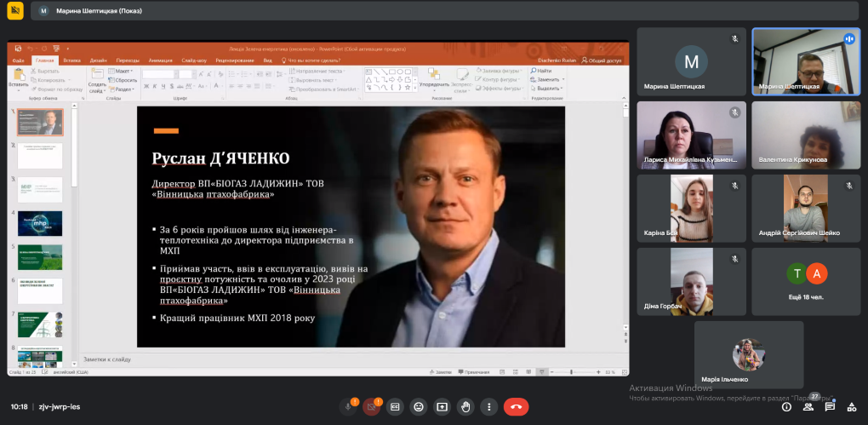Expand the Макет layout dropdown
The image size is (868, 425).
[120, 71]
